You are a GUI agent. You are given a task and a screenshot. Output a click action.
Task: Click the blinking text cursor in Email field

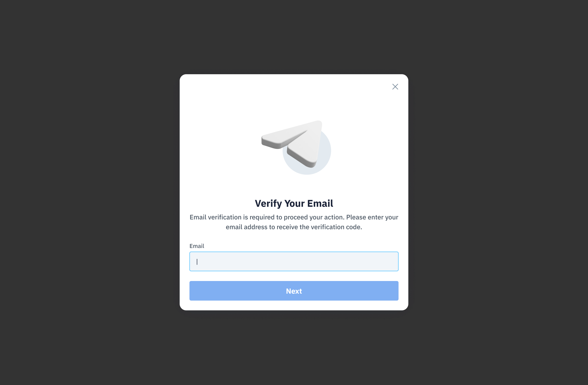pyautogui.click(x=197, y=262)
